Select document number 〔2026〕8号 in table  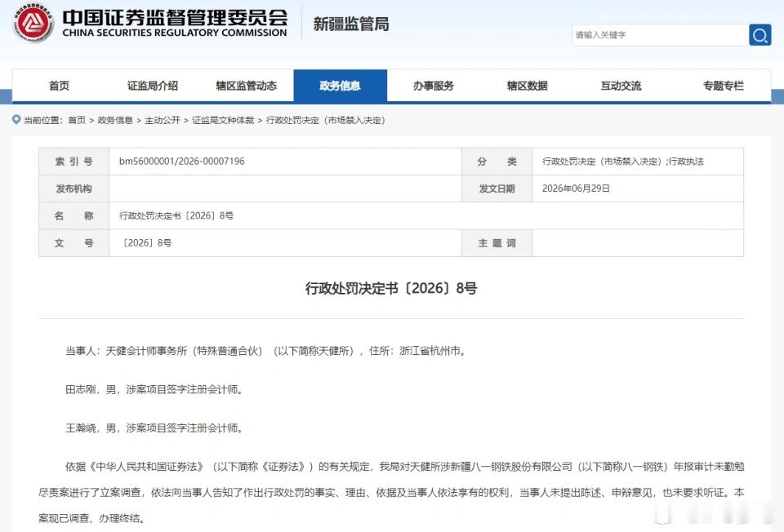(x=145, y=243)
